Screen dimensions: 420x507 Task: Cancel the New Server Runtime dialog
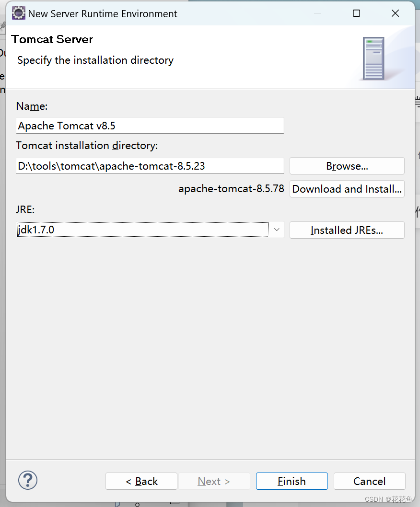click(x=369, y=481)
